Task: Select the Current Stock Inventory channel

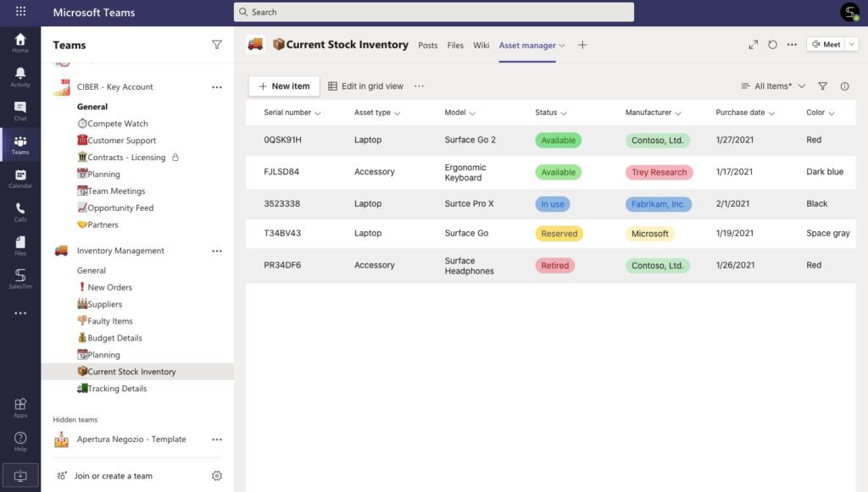Action: [x=137, y=372]
